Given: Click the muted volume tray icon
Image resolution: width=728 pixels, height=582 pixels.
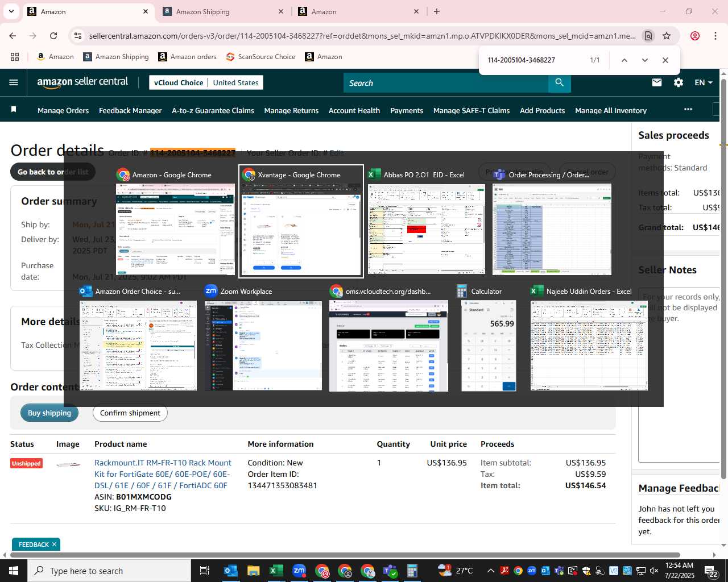Looking at the screenshot, I should pyautogui.click(x=654, y=571).
